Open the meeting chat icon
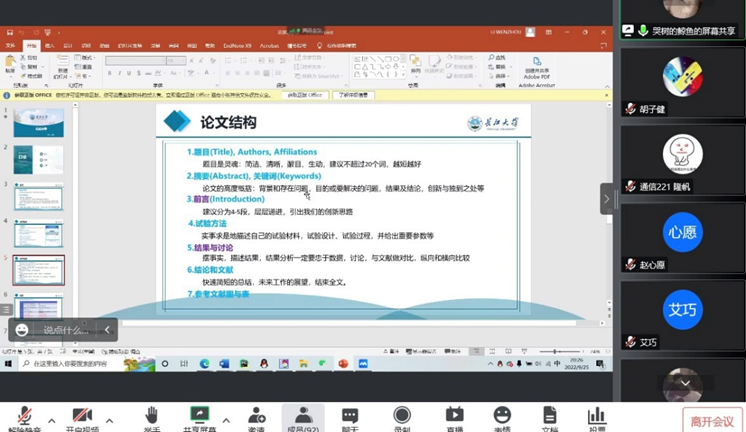746x432 pixels. click(350, 417)
